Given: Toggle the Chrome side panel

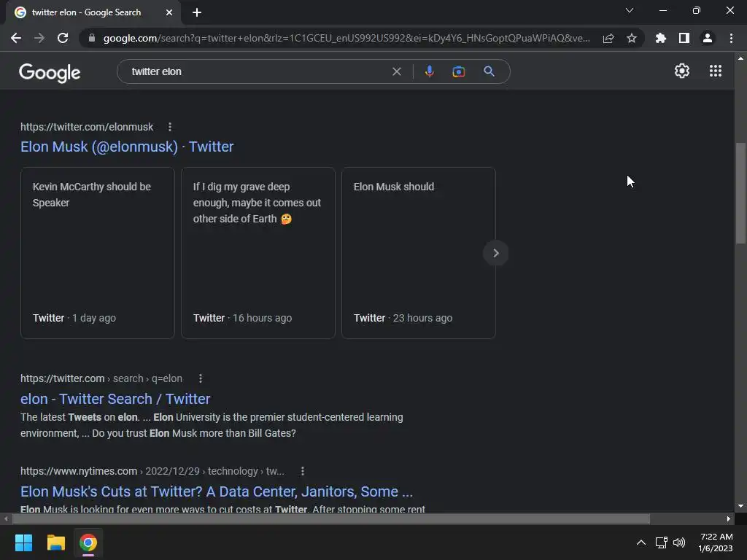Looking at the screenshot, I should (684, 38).
